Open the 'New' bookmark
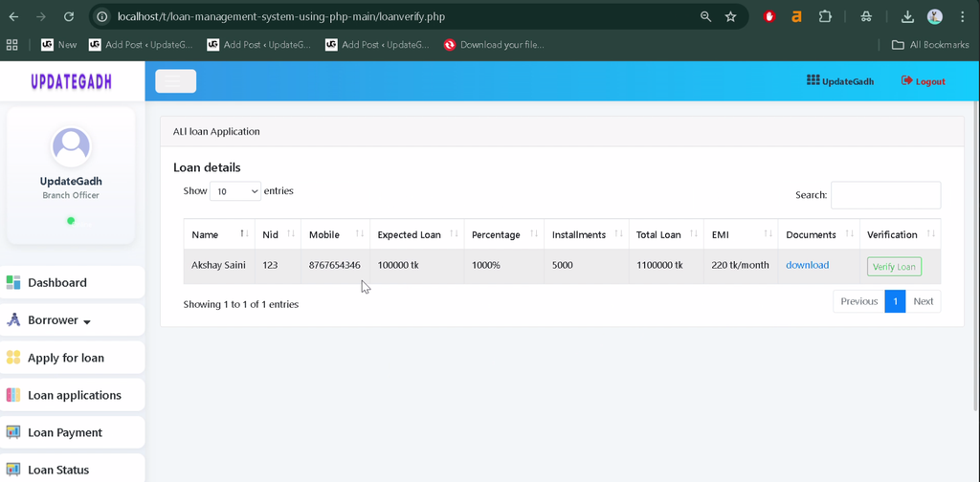The image size is (980, 482). 58,44
